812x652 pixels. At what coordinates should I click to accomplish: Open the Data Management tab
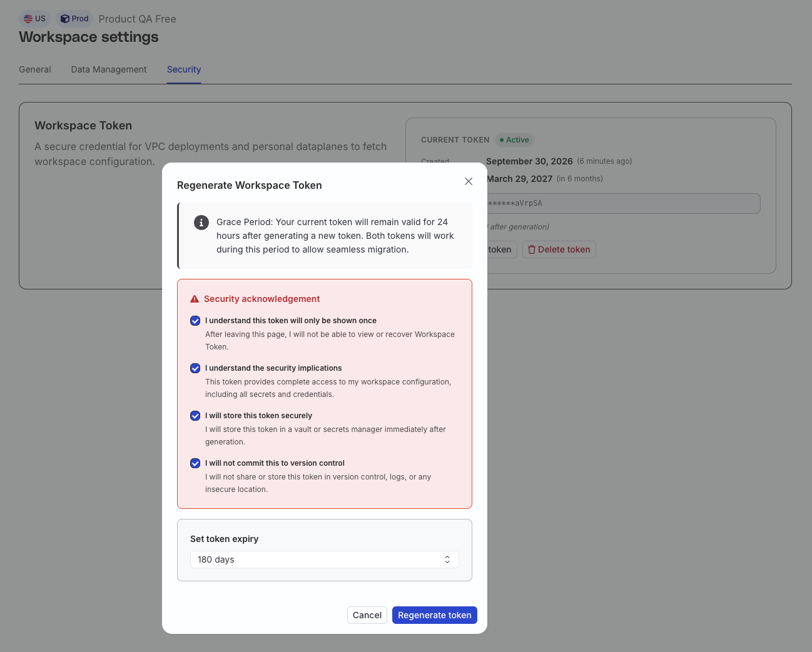coord(109,69)
